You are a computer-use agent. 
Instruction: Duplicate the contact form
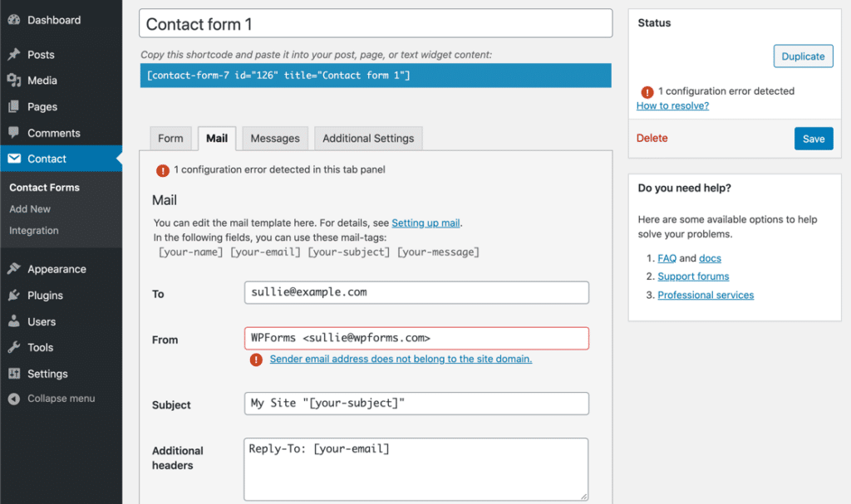tap(803, 56)
